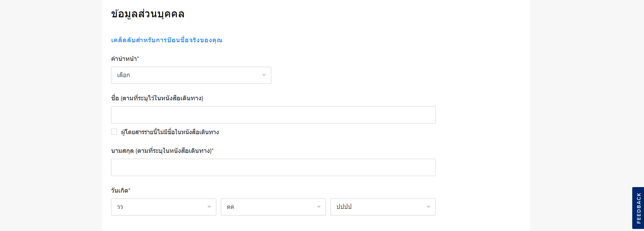The image size is (644, 231).
Task: Click the เลือก placeholder text in the title dropdown
Action: click(x=124, y=75)
